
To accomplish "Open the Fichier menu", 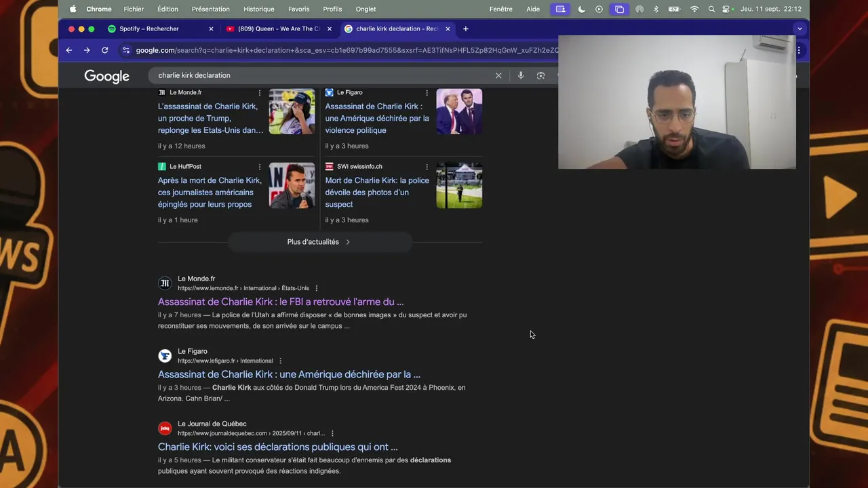I will coord(134,9).
